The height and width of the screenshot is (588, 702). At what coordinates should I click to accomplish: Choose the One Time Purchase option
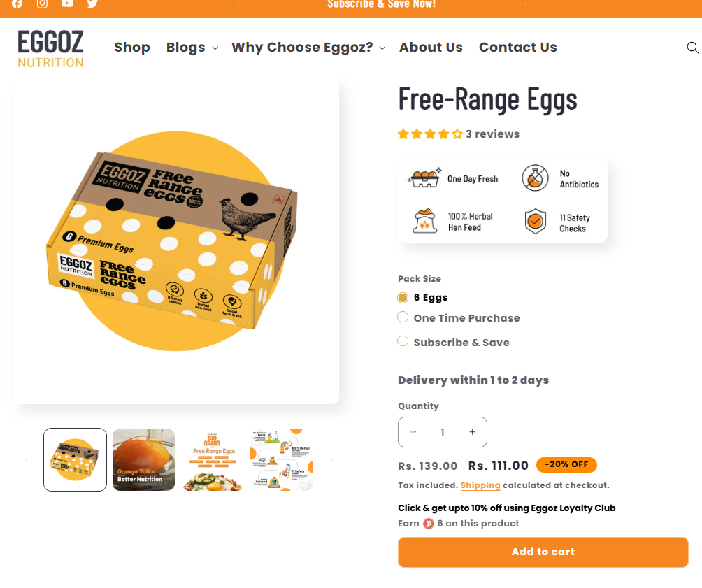(403, 317)
